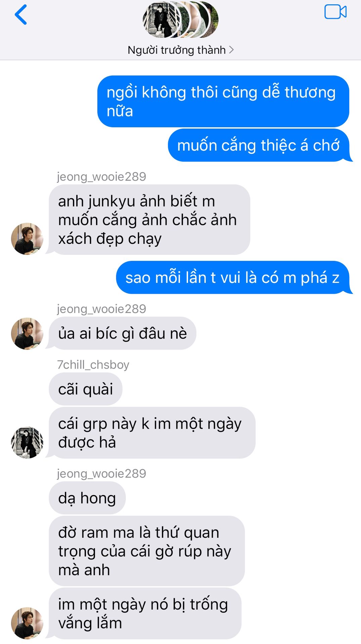Open the Người trưởng thành group name
Screen dimensions: 361x644
[x=177, y=50]
